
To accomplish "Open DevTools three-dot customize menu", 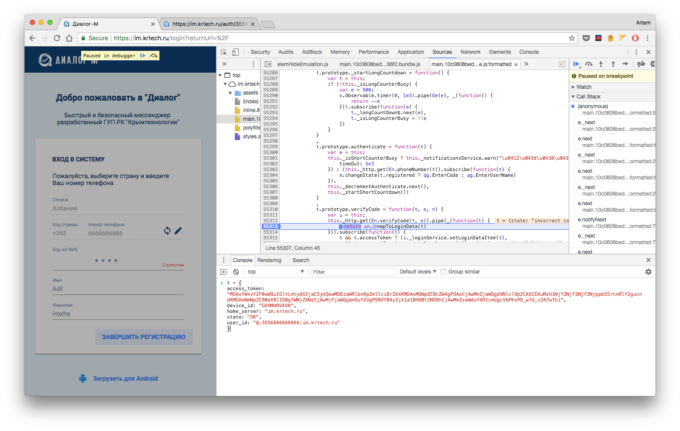I will point(636,52).
